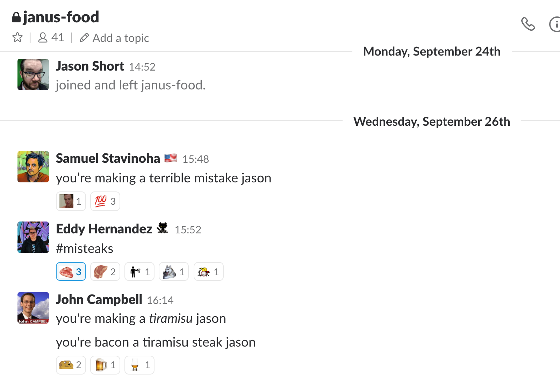Open channel details info icon
This screenshot has width=560, height=392.
click(x=555, y=24)
